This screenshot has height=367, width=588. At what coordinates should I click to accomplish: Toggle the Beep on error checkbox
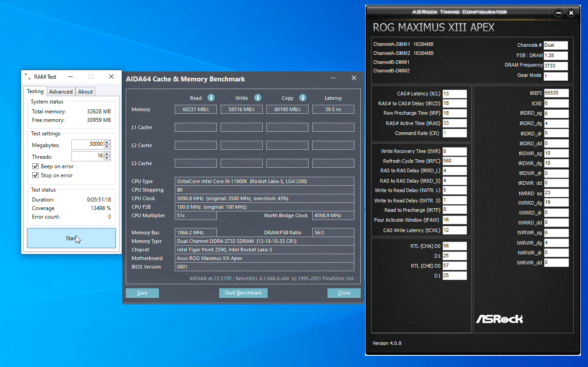[35, 166]
